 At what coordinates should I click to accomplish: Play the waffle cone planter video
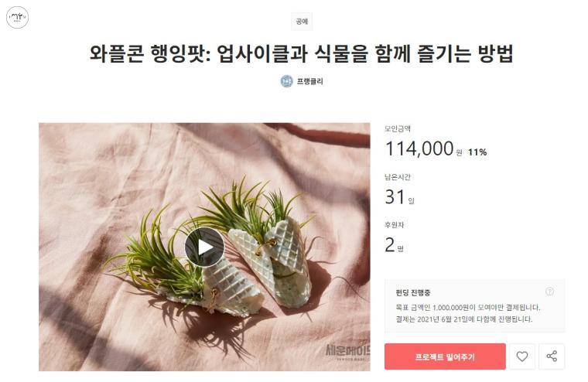click(204, 247)
